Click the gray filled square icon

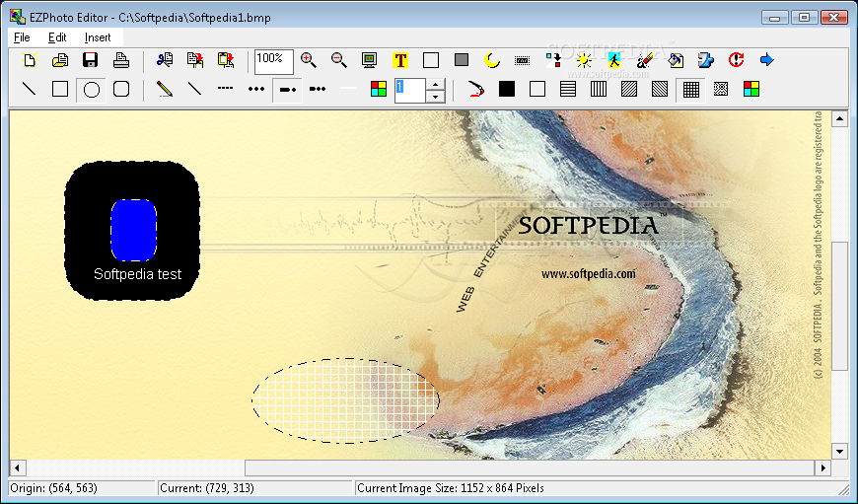pos(462,60)
